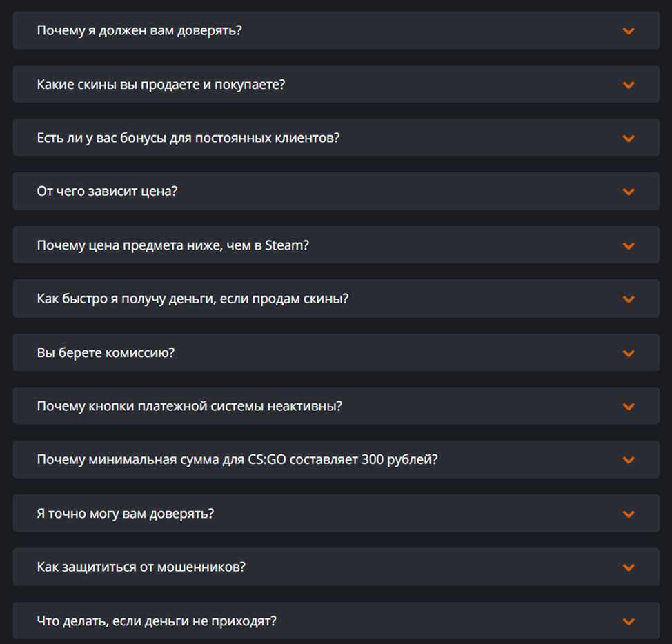
Task: Click chevron next to 'Как быстро я получу деньги'
Action: [x=628, y=299]
